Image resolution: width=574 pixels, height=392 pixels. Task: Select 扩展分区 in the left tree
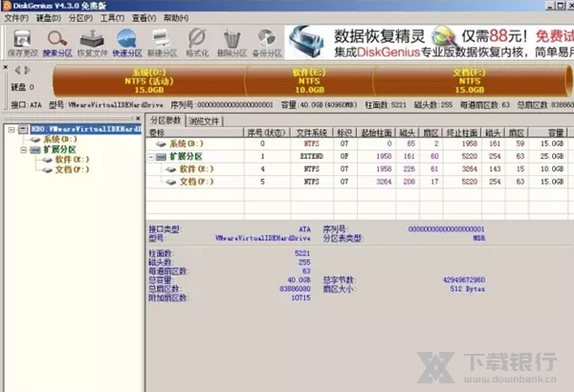tap(59, 150)
